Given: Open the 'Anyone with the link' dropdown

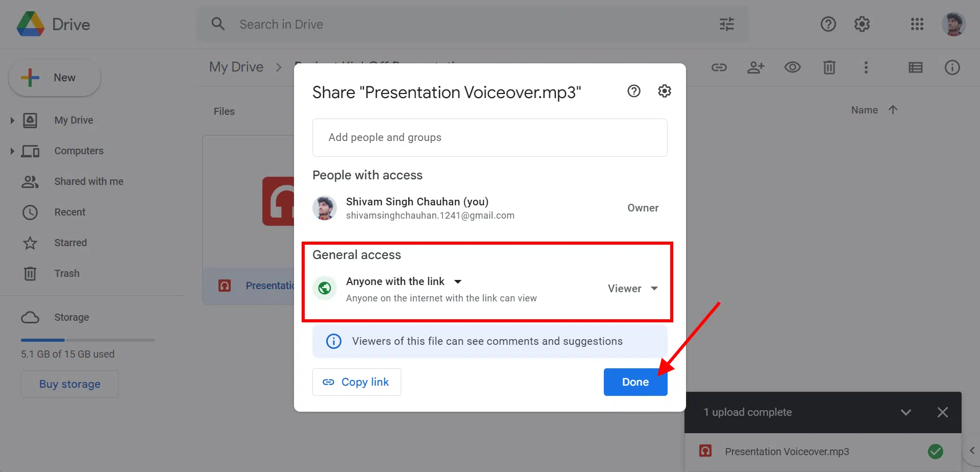Looking at the screenshot, I should (x=403, y=281).
